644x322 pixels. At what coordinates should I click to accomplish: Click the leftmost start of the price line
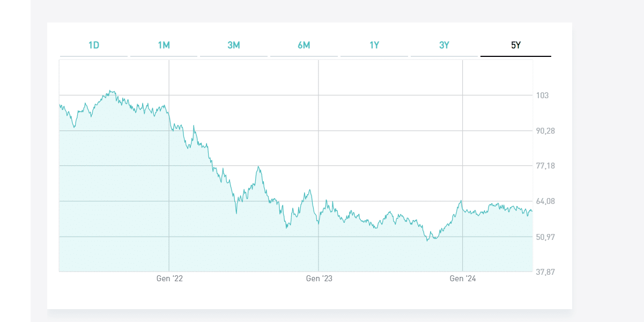tap(60, 105)
